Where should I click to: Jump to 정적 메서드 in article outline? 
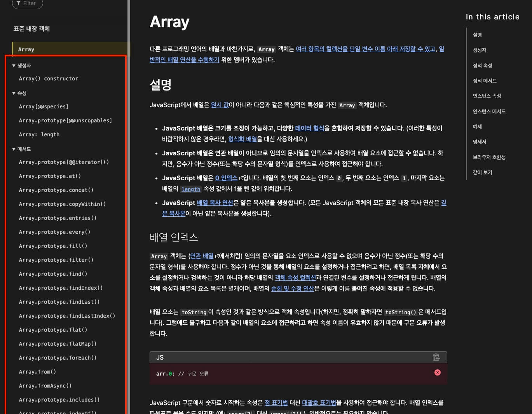point(484,81)
